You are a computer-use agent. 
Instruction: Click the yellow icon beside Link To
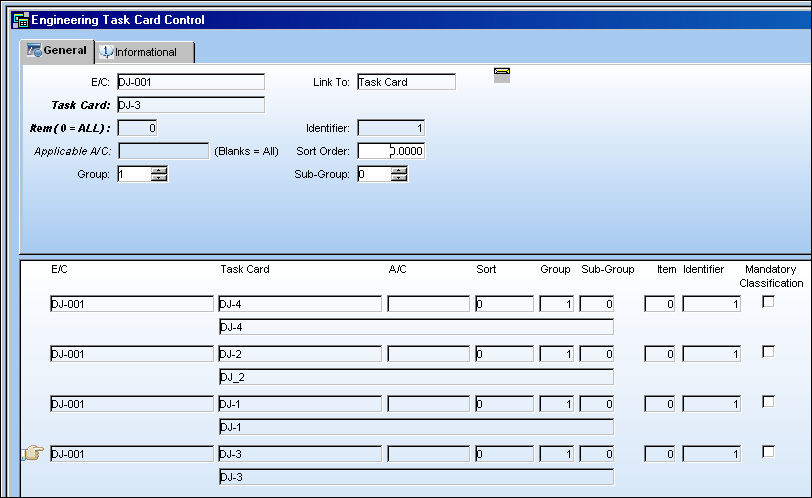(x=502, y=75)
